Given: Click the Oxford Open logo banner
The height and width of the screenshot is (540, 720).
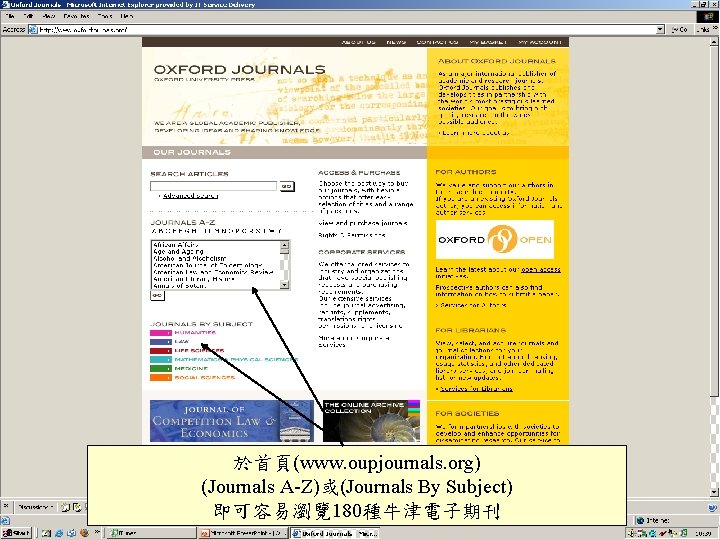Looking at the screenshot, I should pyautogui.click(x=495, y=240).
